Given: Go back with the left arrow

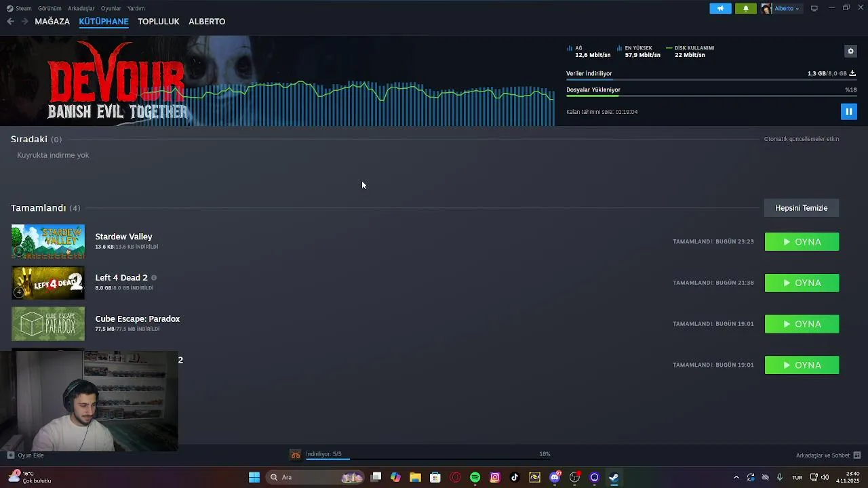Looking at the screenshot, I should (10, 22).
